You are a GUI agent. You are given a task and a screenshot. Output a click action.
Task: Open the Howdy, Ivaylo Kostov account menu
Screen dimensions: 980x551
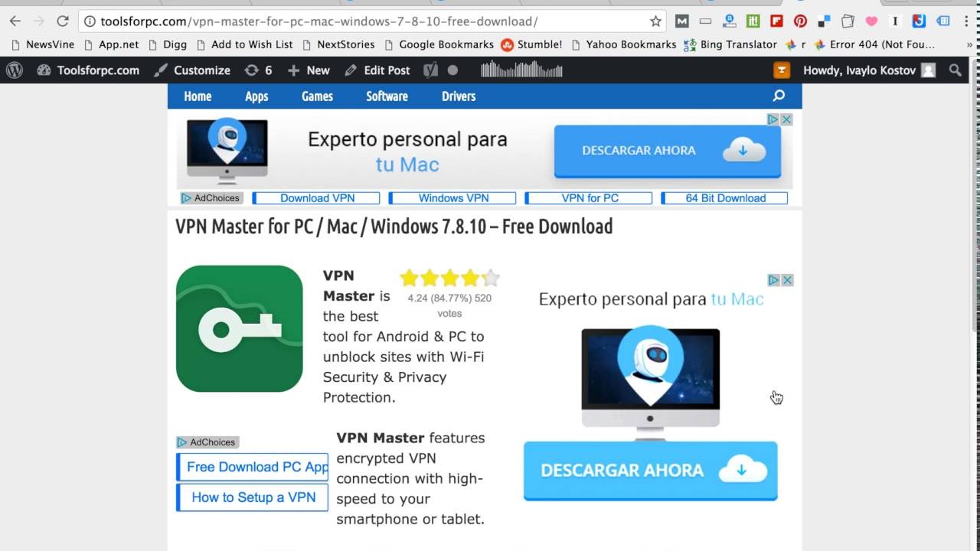coord(869,70)
